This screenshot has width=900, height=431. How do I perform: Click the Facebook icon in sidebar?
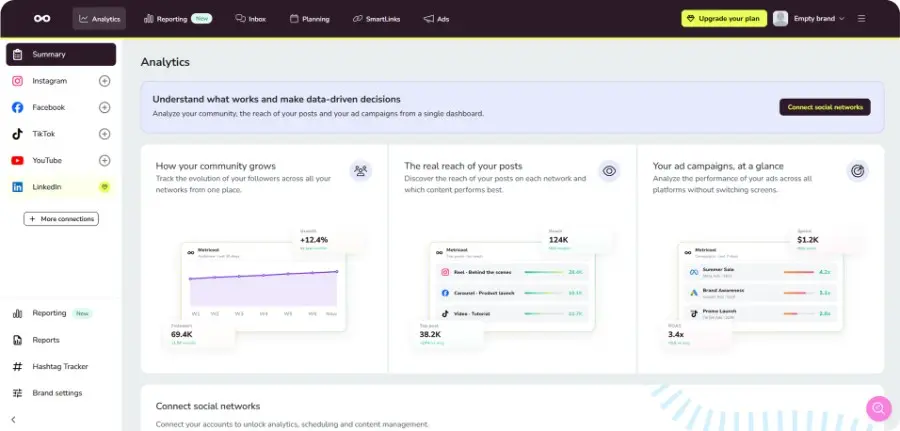18,107
